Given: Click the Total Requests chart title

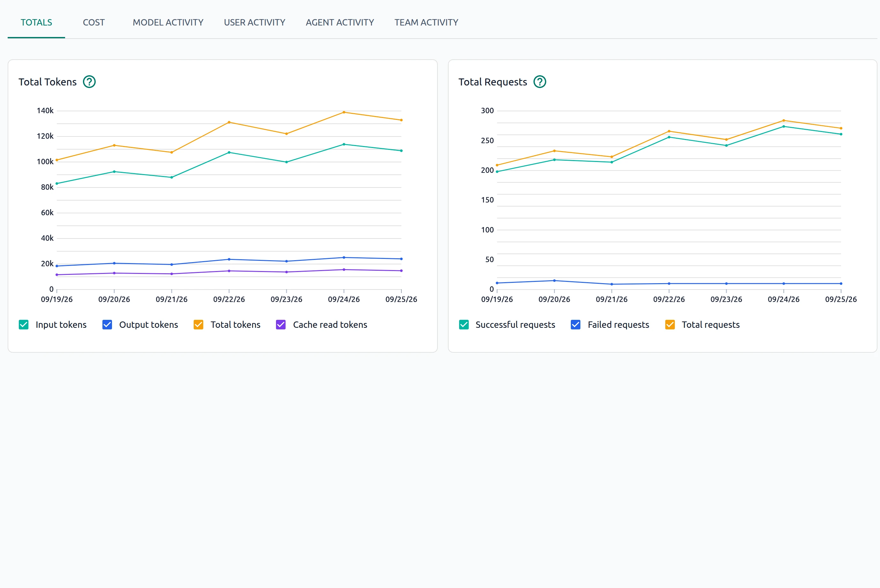Looking at the screenshot, I should pyautogui.click(x=493, y=82).
